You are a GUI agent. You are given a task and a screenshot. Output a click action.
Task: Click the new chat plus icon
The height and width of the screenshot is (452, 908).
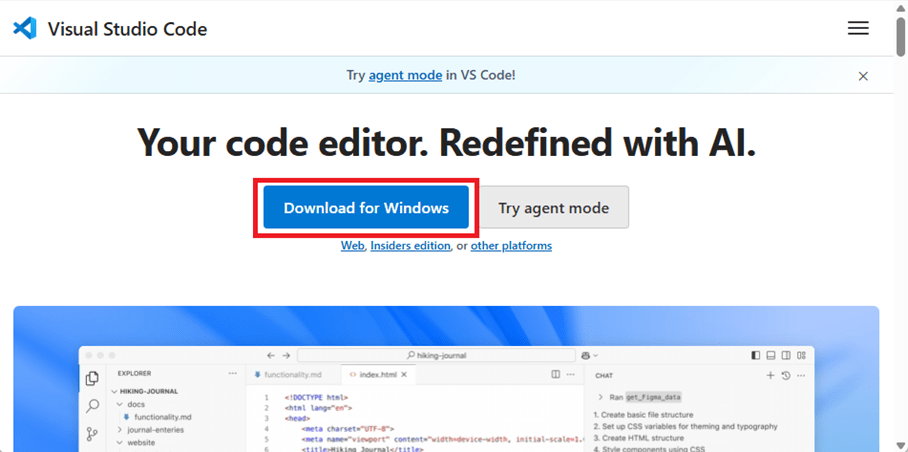tap(770, 376)
